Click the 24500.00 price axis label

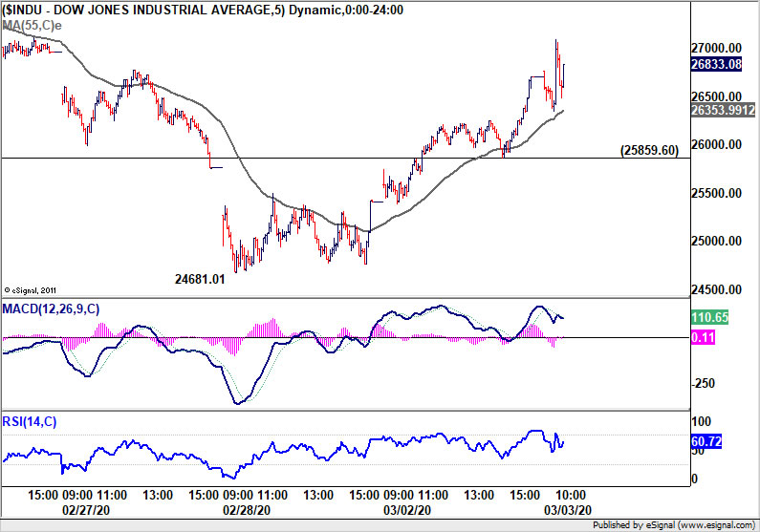point(716,289)
